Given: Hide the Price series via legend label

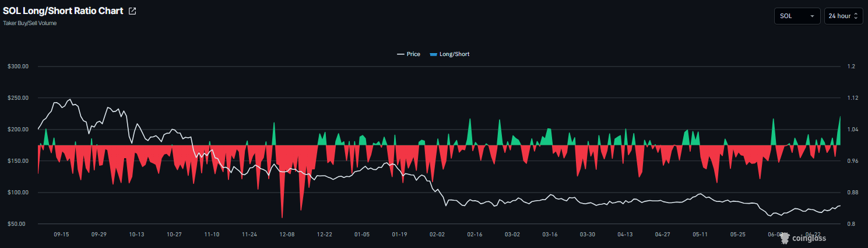Looking at the screenshot, I should [413, 54].
